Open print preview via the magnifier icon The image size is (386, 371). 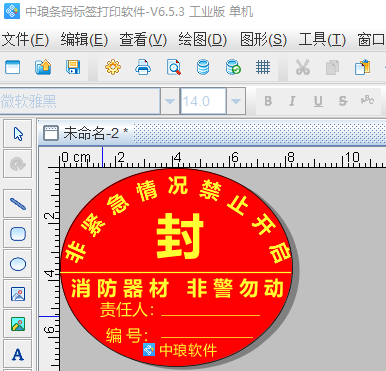coord(173,67)
